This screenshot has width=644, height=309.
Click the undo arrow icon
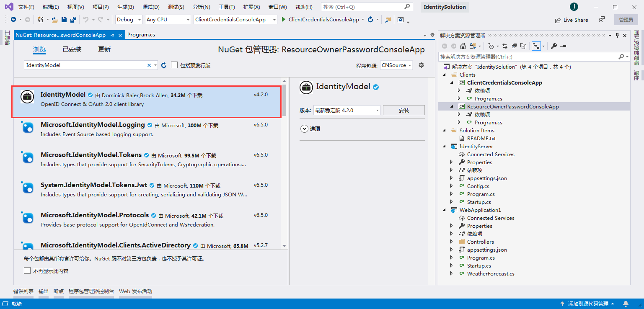pyautogui.click(x=85, y=19)
